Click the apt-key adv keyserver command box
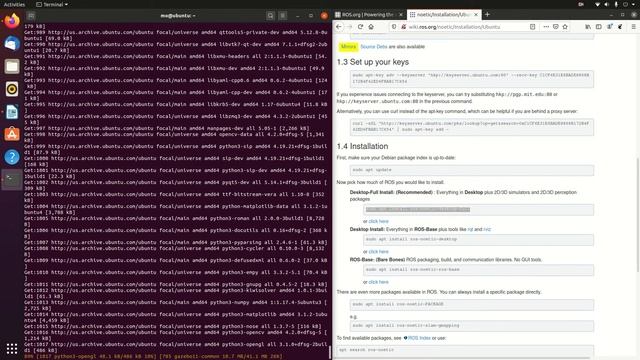Viewport: 640px width, 360px height. click(471, 79)
